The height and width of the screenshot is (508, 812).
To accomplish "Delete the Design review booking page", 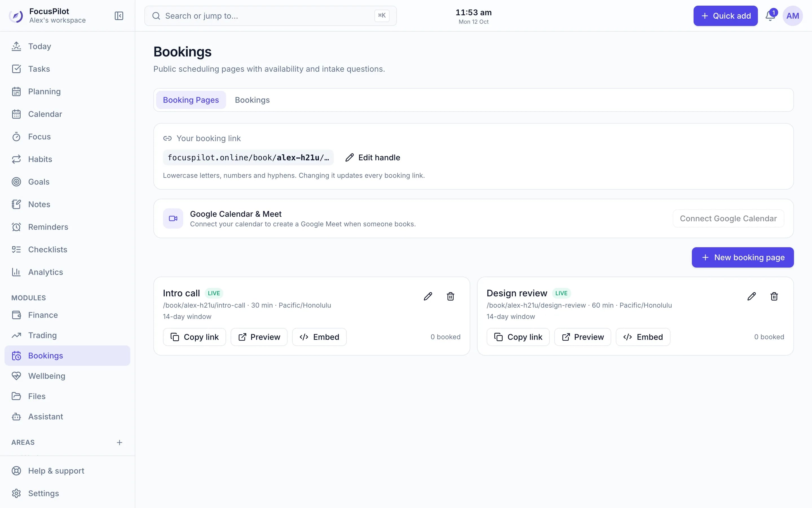I will 774,296.
